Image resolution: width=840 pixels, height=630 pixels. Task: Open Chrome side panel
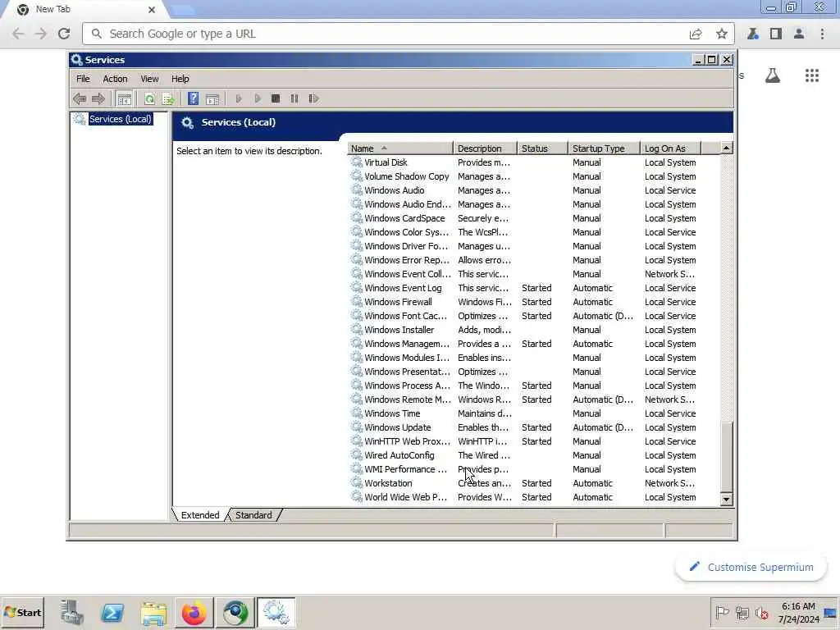click(x=776, y=34)
